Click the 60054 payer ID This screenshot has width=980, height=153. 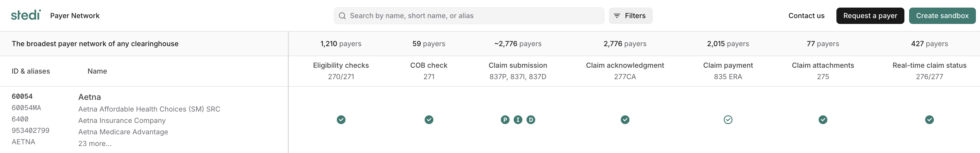point(22,96)
